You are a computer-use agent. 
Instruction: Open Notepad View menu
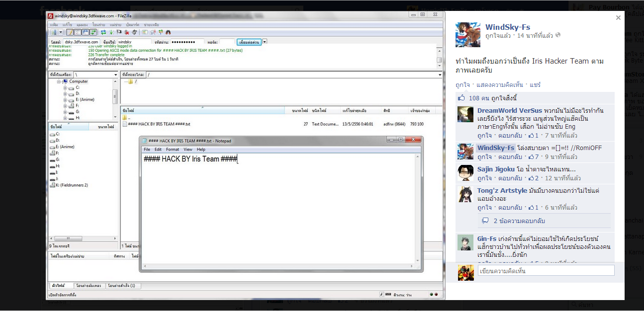[188, 149]
